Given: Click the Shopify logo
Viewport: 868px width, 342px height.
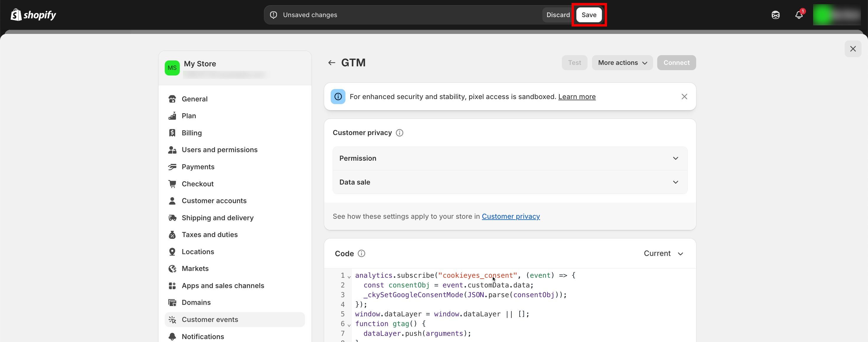Looking at the screenshot, I should tap(33, 15).
